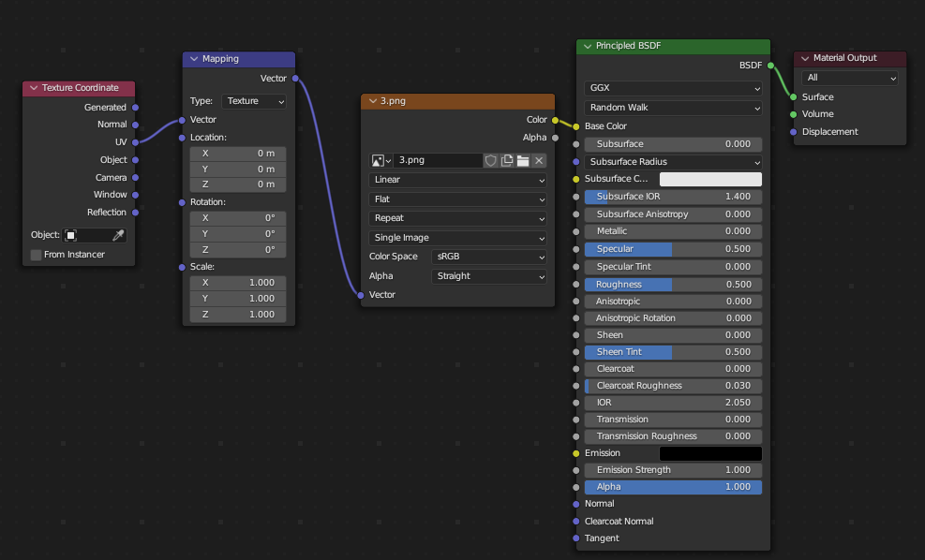
Task: Open Flat projection dropdown
Action: [x=457, y=199]
